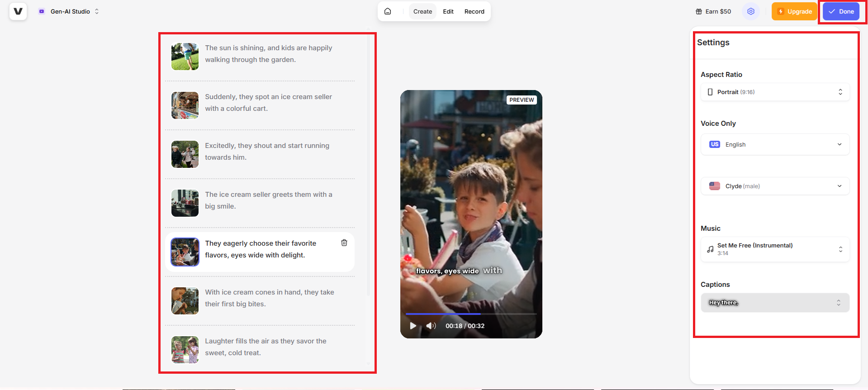Open the Aspect Ratio Portrait dropdown
The width and height of the screenshot is (868, 390).
tap(775, 92)
